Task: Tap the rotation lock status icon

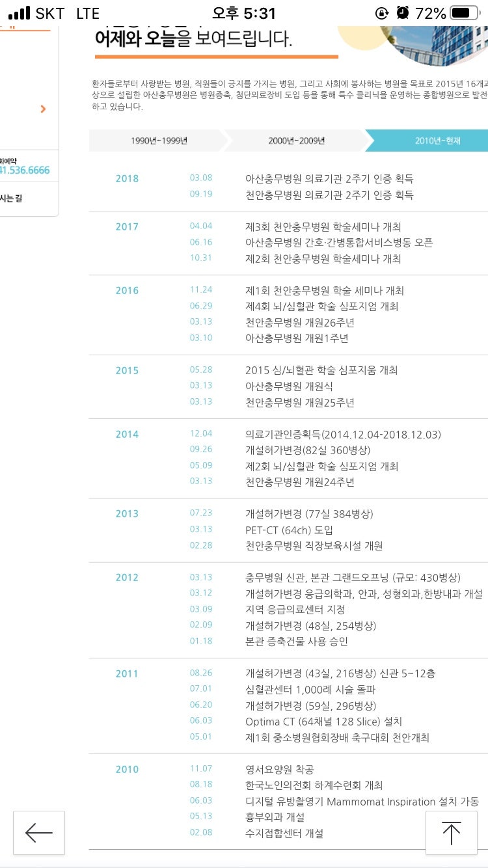Action: pos(382,13)
